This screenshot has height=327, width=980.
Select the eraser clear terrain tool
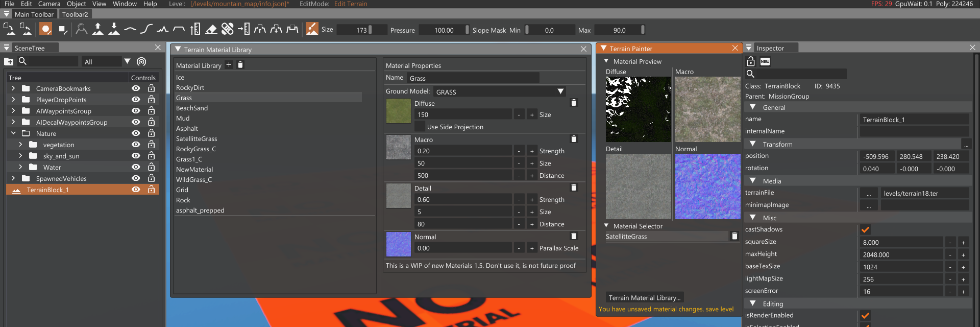[211, 29]
